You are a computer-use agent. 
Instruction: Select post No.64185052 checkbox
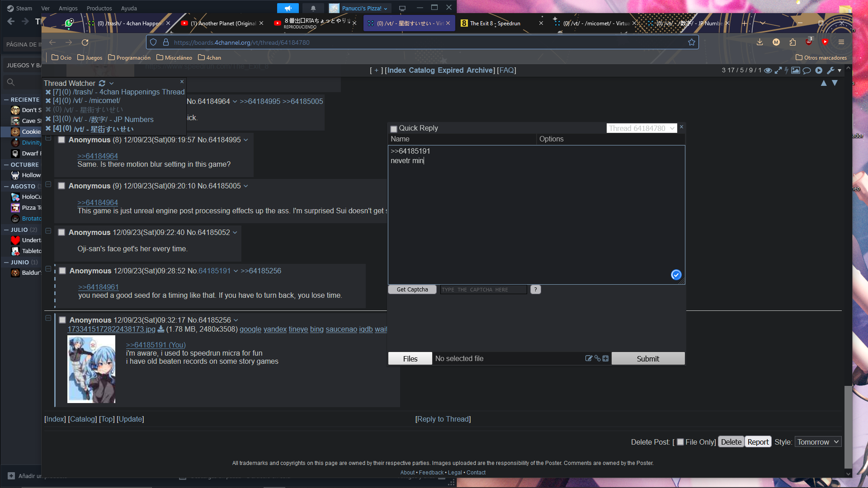[61, 232]
